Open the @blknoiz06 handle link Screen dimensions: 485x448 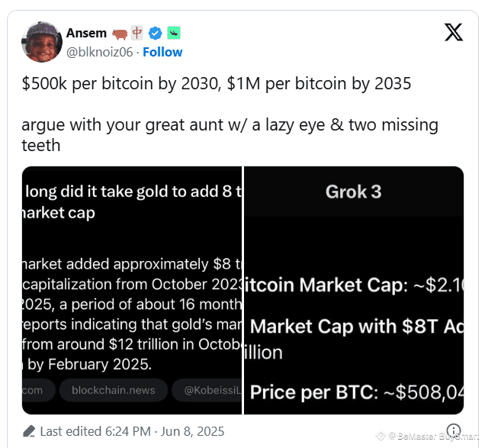(100, 52)
